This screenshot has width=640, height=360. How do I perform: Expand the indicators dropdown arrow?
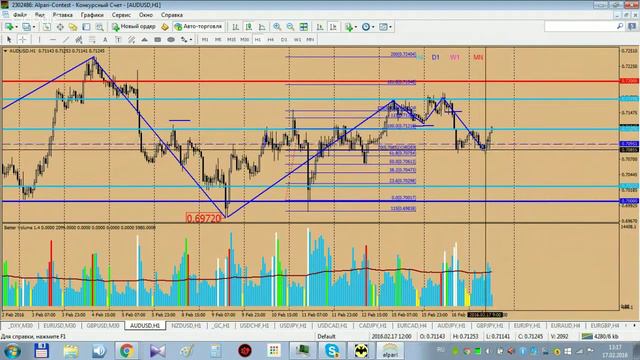tap(356, 27)
